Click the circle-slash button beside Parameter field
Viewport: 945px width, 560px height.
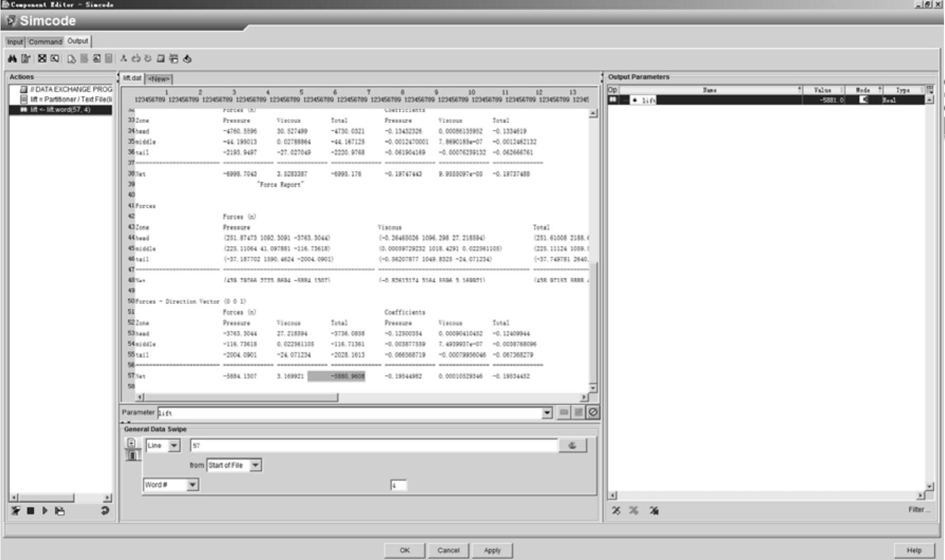tap(593, 412)
